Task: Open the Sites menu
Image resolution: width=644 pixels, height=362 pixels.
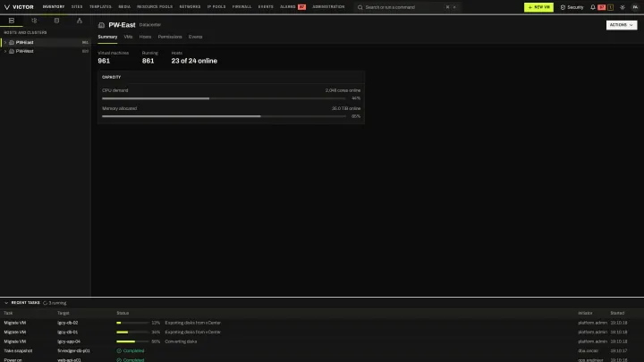Action: [77, 7]
